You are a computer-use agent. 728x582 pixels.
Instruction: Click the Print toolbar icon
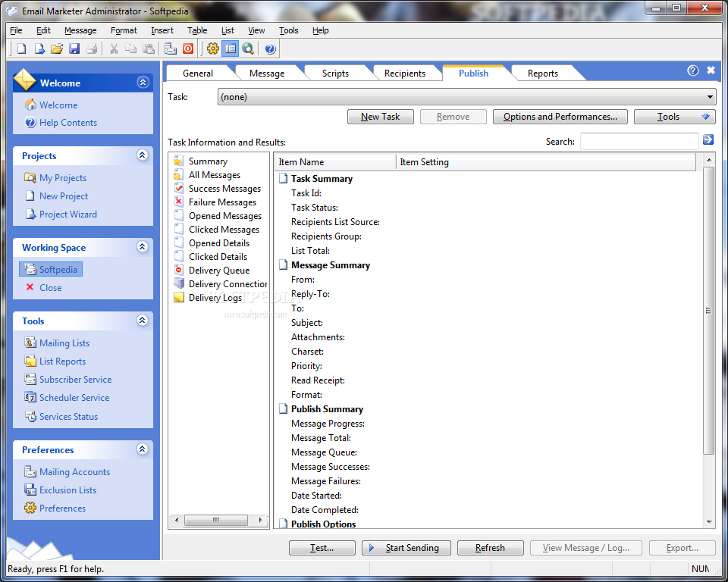point(92,48)
